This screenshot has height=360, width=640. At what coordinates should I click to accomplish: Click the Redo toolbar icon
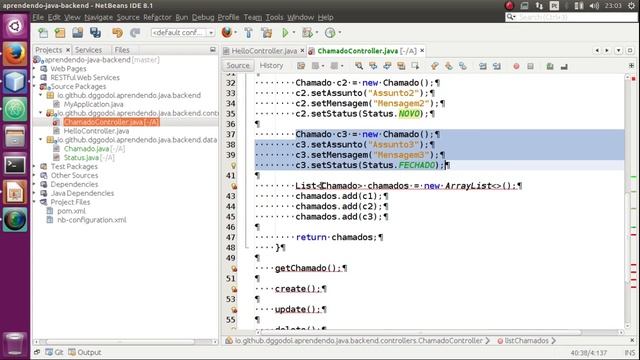tap(135, 33)
